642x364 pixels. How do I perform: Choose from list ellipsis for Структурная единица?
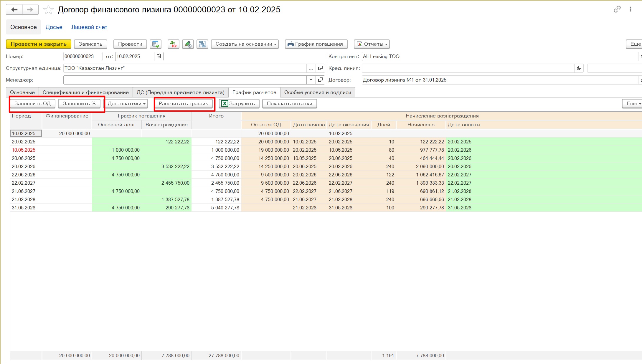point(311,68)
